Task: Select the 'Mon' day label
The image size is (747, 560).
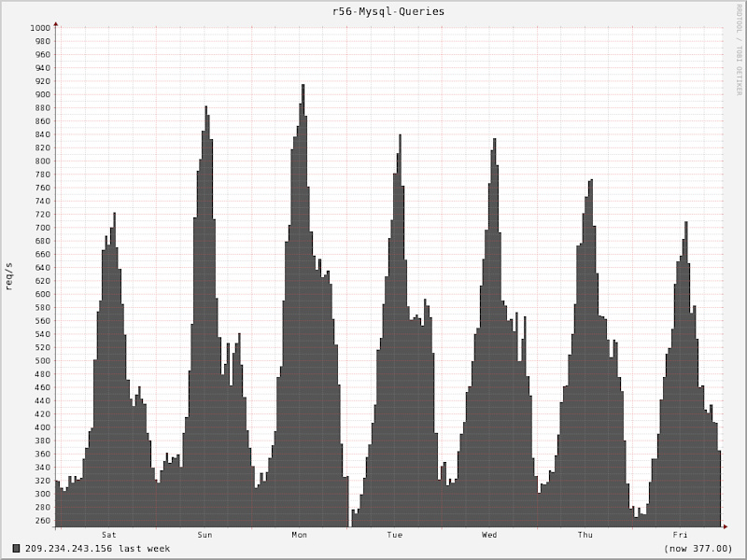Action: (299, 535)
